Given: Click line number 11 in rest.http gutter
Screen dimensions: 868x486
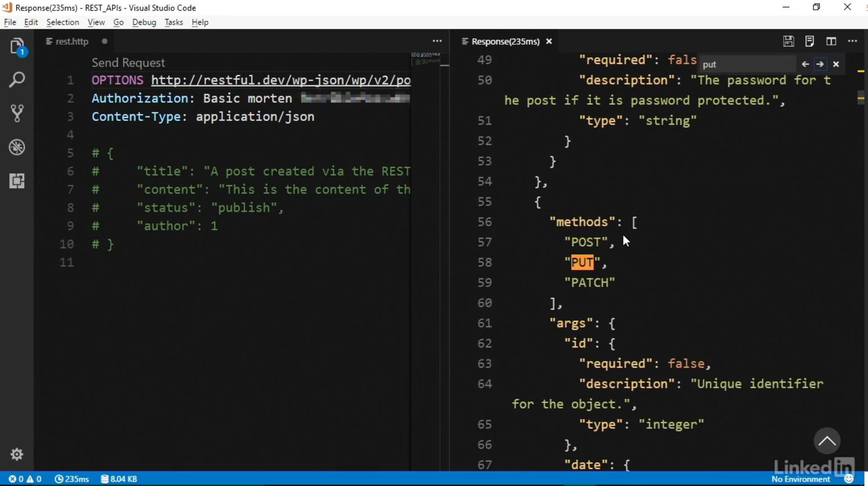Looking at the screenshot, I should click(x=67, y=262).
